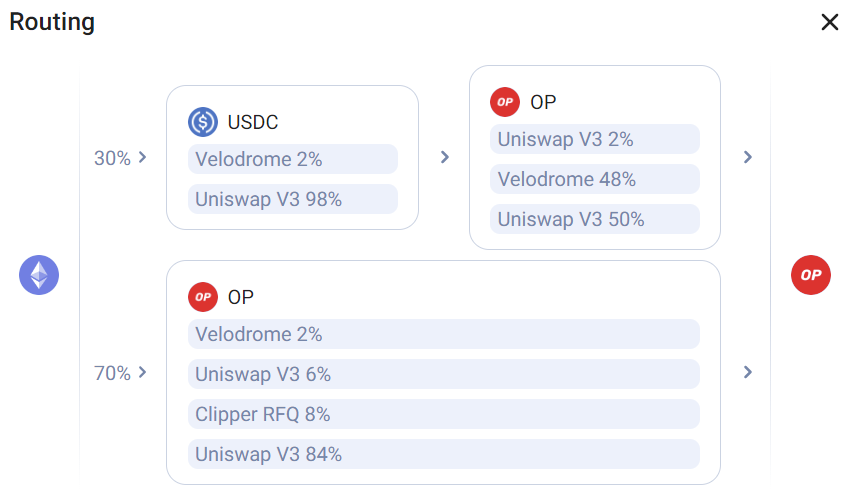Click arrow right of top OP card
The width and height of the screenshot is (853, 501).
[x=747, y=157]
